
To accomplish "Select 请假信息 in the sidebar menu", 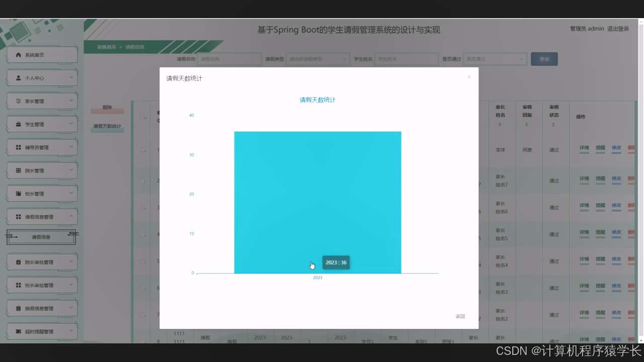I will (42, 236).
